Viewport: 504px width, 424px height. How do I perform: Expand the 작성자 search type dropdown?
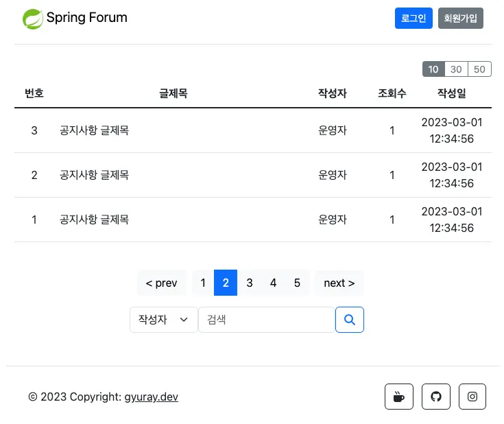point(163,320)
